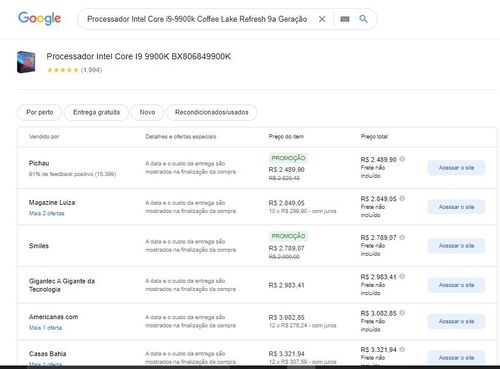Screen dimensions: 500x369
Task: Click Acessar o site for Magazine Luiza
Action: pos(456,207)
